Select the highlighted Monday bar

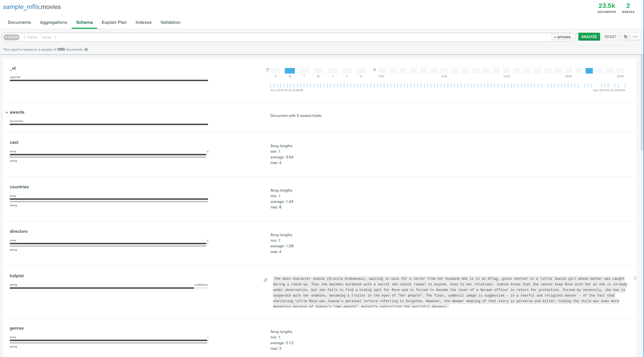(x=290, y=71)
